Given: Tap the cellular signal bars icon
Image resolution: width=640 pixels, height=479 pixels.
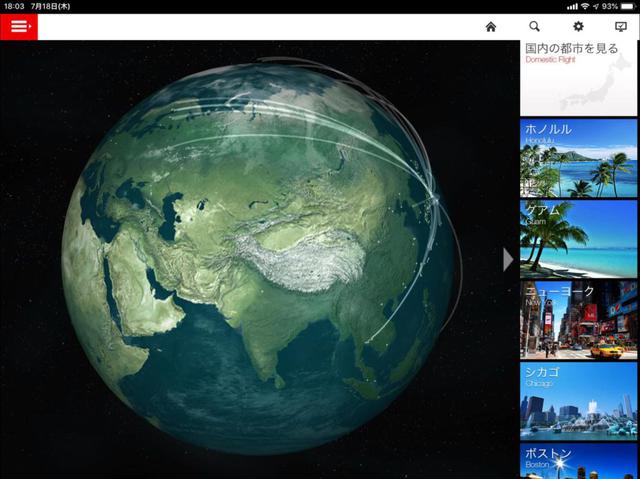Looking at the screenshot, I should [573, 7].
